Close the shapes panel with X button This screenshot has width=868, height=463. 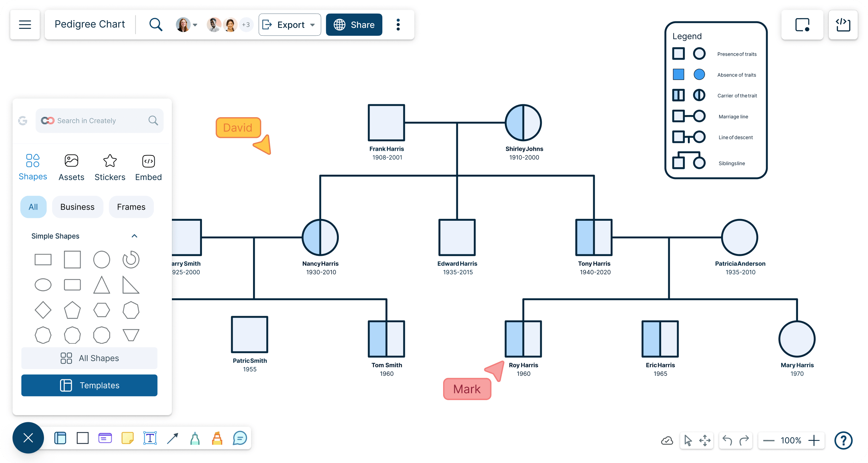click(x=28, y=438)
